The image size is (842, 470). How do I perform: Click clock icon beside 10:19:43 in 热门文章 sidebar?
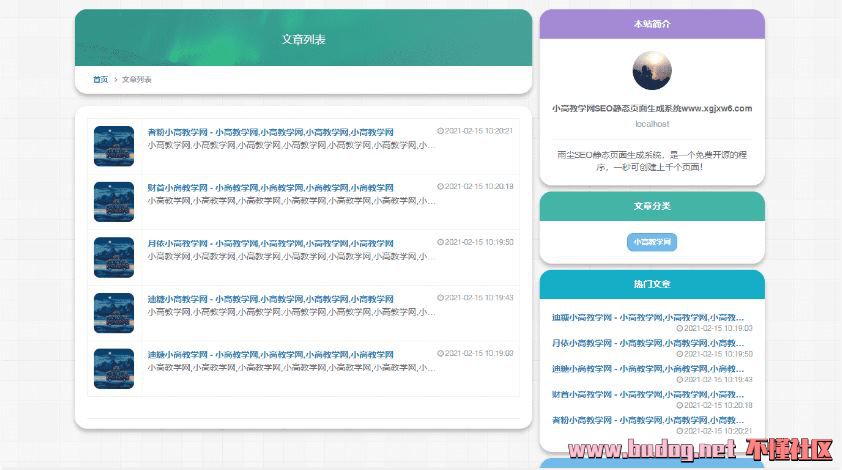click(x=679, y=380)
